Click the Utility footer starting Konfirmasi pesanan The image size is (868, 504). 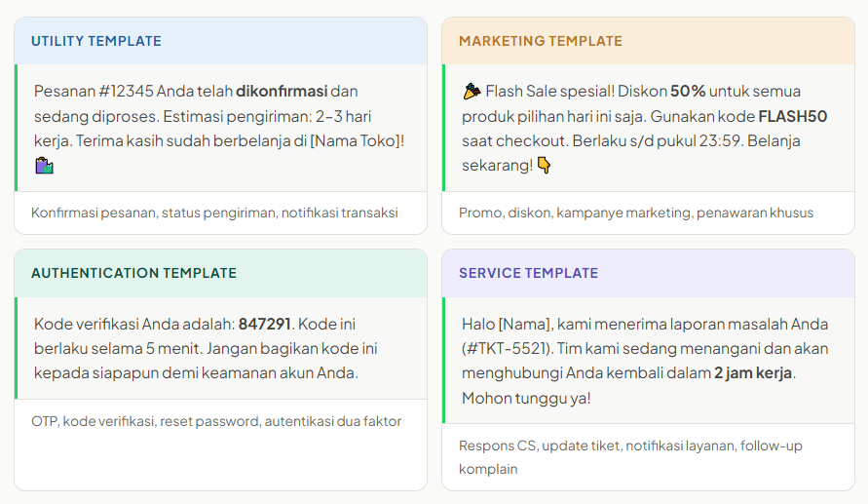click(x=214, y=213)
